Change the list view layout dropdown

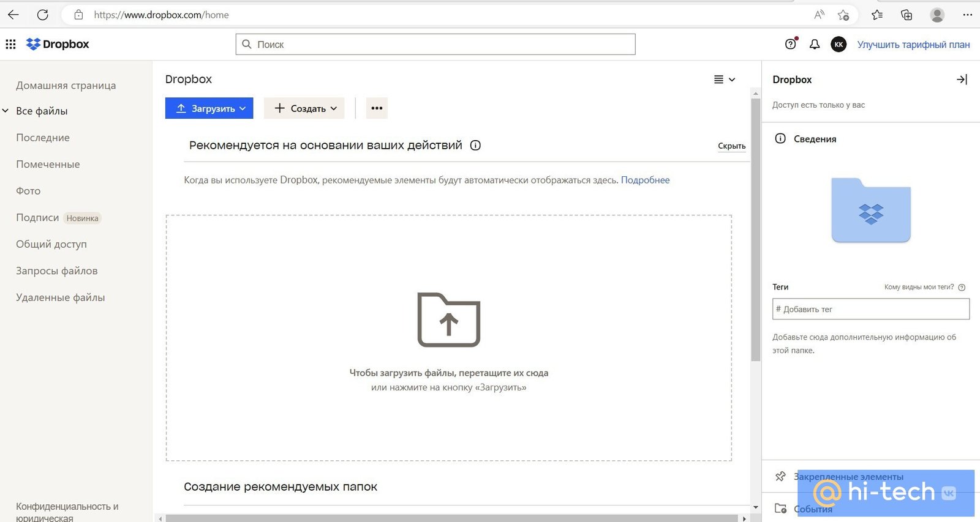tap(725, 80)
